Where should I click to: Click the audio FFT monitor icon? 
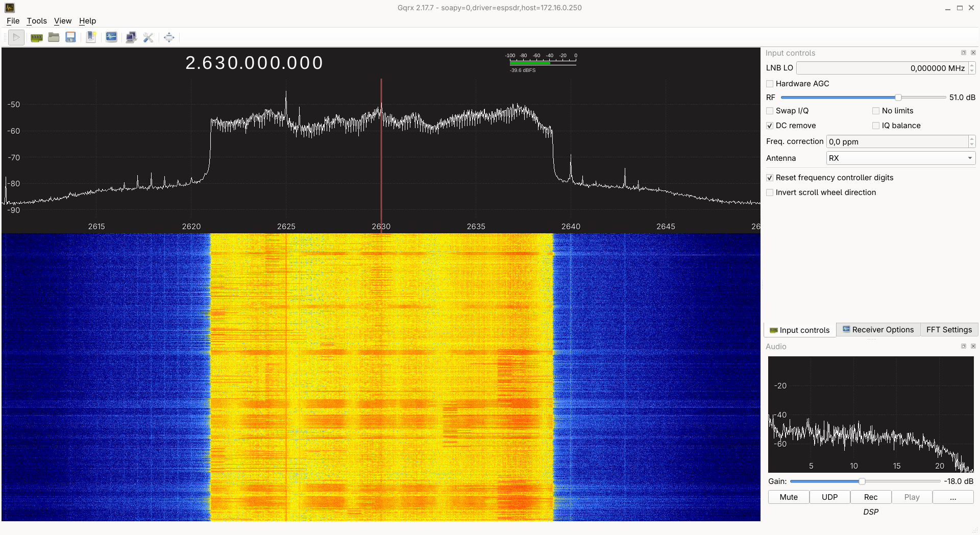tap(111, 37)
